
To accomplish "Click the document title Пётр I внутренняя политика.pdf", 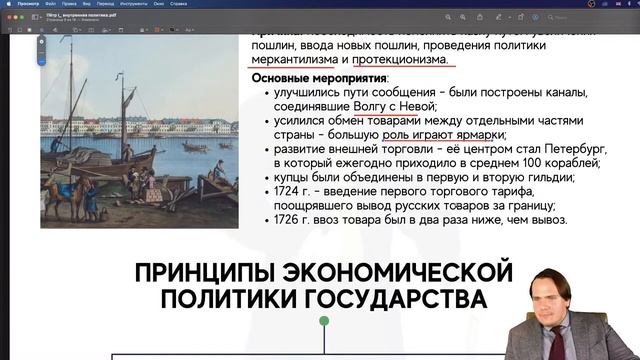I will point(81,15).
